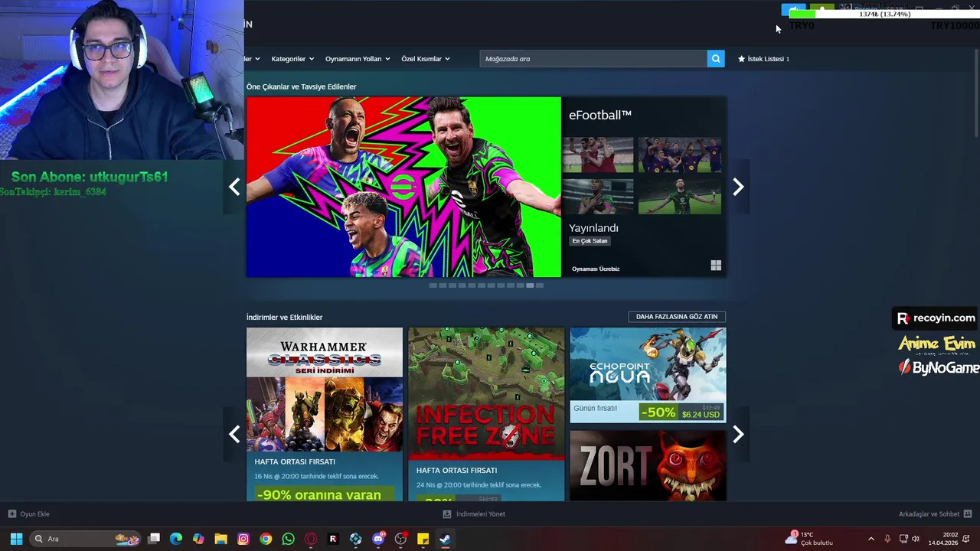Click İndirmeleri Yönet text

pos(481,514)
